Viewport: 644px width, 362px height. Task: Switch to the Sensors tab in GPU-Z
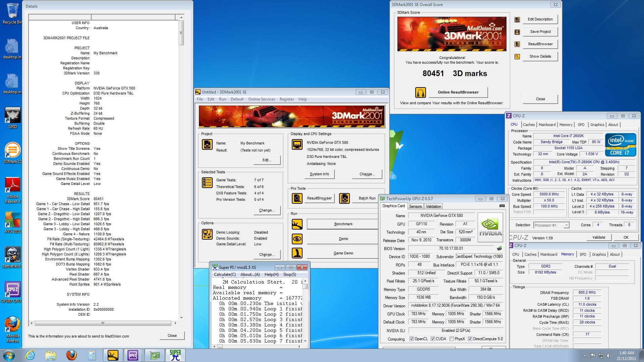(x=415, y=206)
